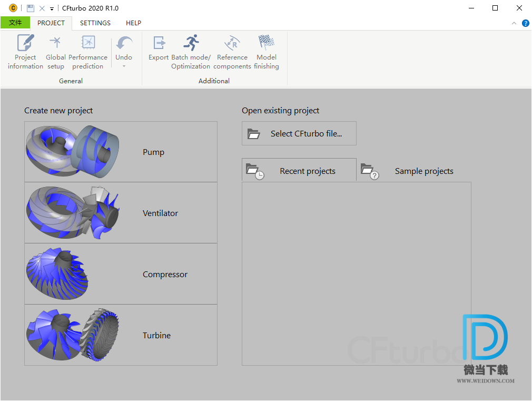Screen dimensions: 532x401
Task: Click the open folder icon beside Select CFturbo file
Action: (253, 134)
